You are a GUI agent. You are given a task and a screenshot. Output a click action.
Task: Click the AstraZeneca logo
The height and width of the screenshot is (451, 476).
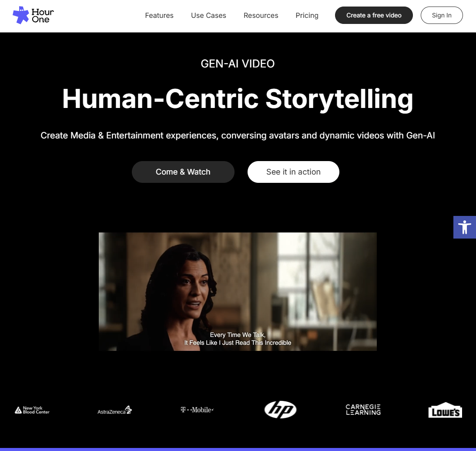114,410
